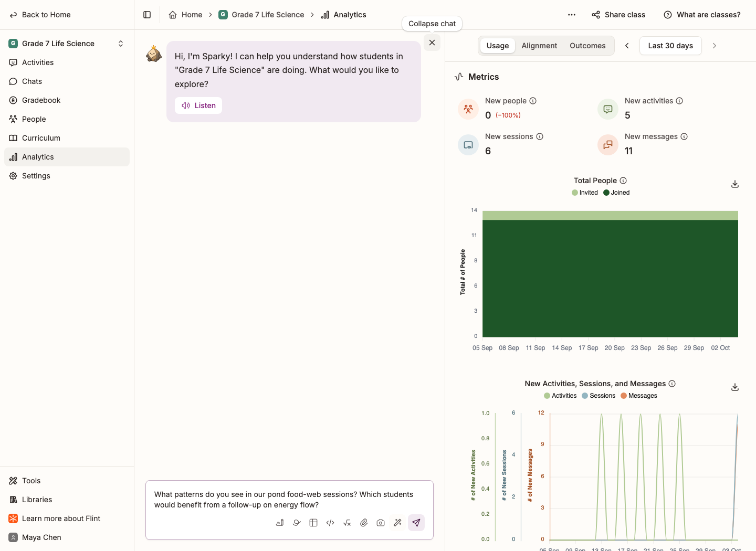756x551 pixels.
Task: Click the scribble lasso icon in chat input
Action: coord(297,523)
